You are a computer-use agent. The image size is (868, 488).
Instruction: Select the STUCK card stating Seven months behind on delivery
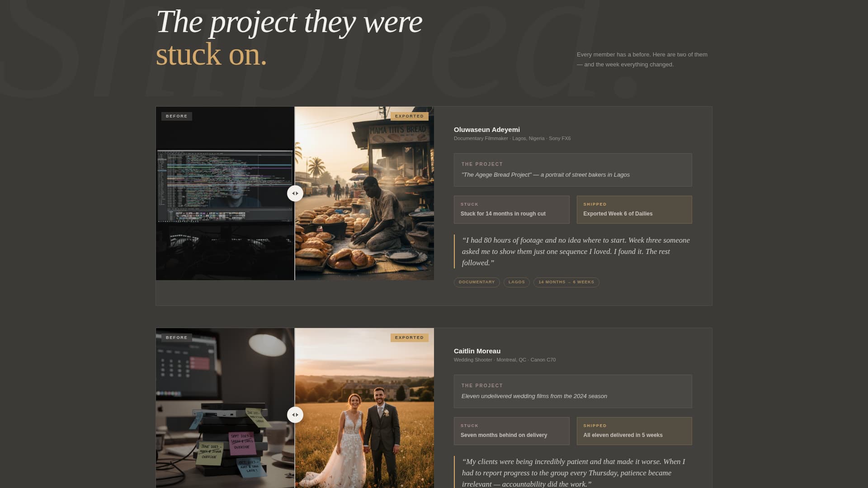(511, 431)
